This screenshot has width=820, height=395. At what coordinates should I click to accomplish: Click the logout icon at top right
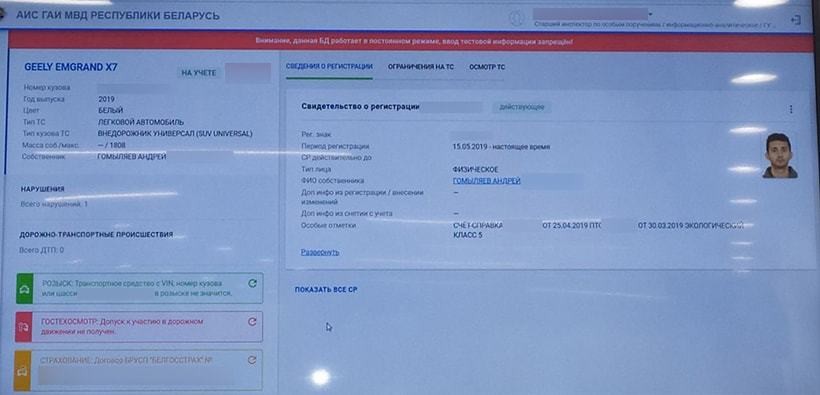pos(795,20)
